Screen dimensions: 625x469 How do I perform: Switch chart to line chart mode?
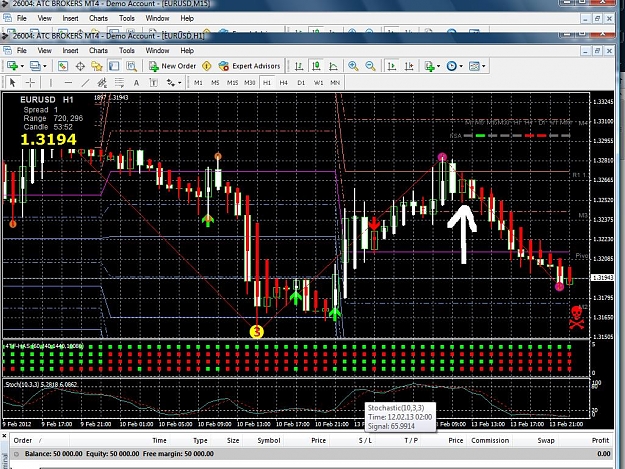click(x=333, y=66)
